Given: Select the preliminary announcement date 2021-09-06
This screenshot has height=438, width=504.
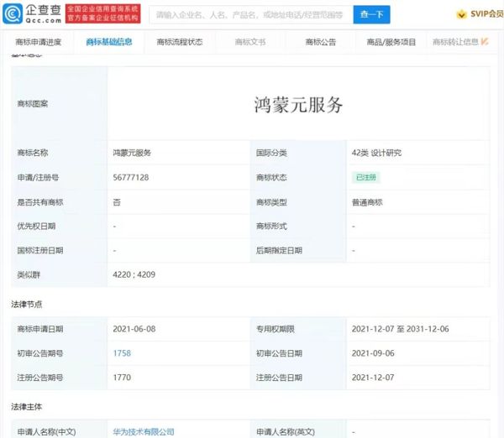Looking at the screenshot, I should (373, 353).
